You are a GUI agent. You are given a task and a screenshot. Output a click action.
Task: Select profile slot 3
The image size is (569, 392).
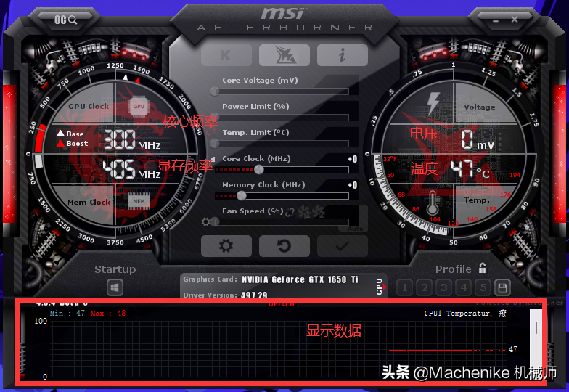444,287
